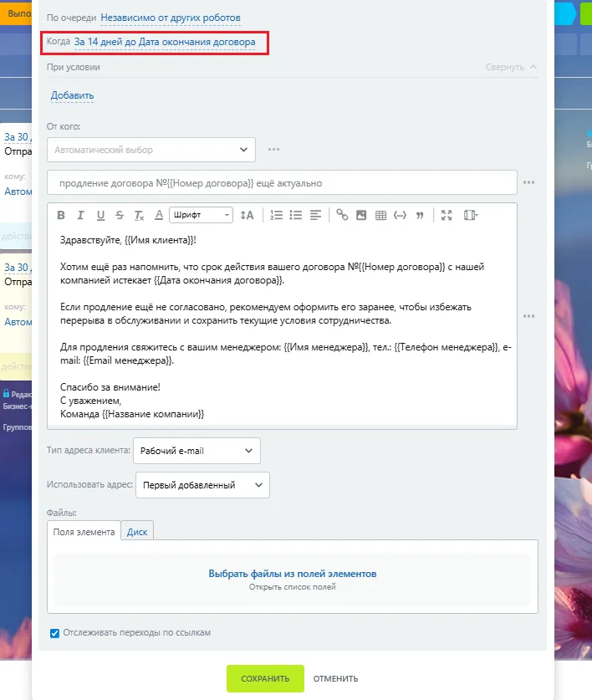Viewport: 592px width, 700px height.
Task: Switch to the Диск files tab
Action: [x=137, y=532]
